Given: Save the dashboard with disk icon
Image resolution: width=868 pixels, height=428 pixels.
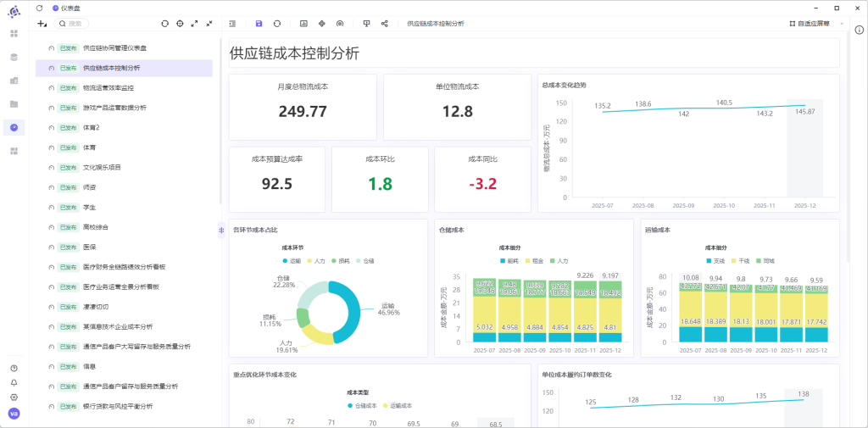Looking at the screenshot, I should point(259,24).
